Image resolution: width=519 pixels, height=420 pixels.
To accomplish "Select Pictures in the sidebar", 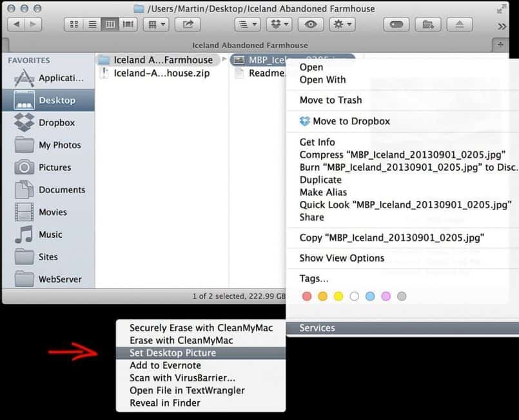I will [x=55, y=167].
